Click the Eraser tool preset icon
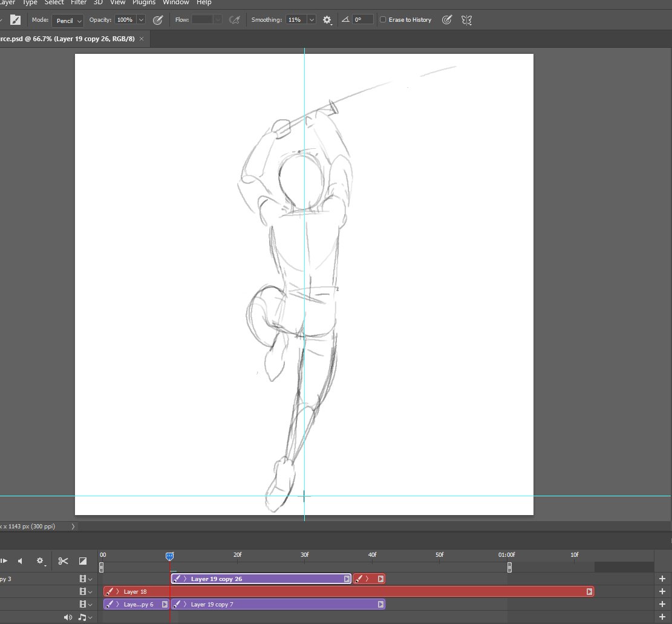The image size is (672, 624). tap(15, 20)
